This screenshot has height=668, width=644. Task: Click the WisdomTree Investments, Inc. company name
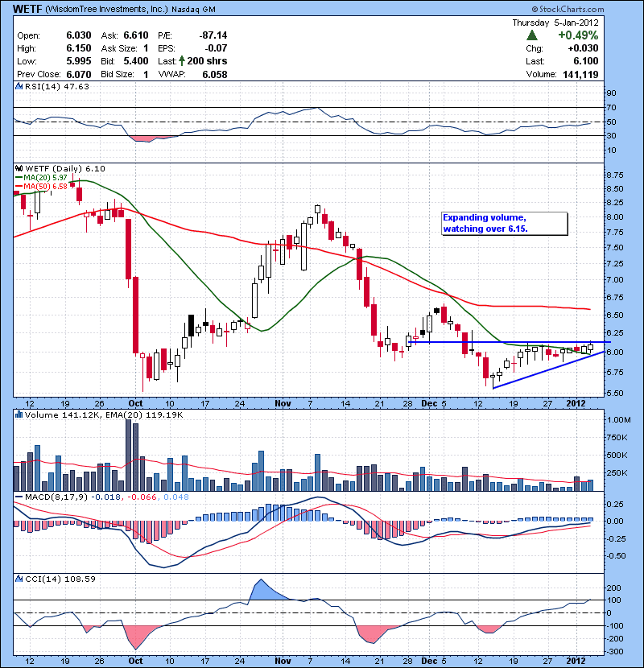tap(106, 9)
